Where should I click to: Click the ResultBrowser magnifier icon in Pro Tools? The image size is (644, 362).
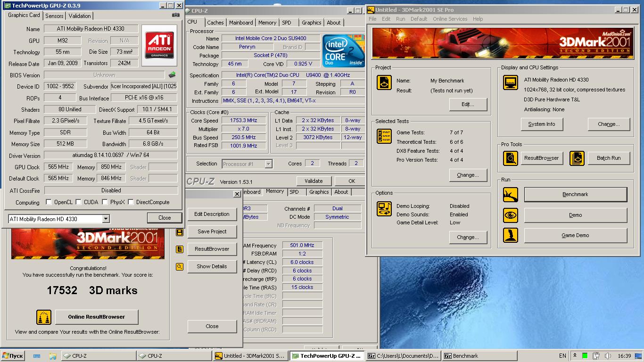(511, 158)
